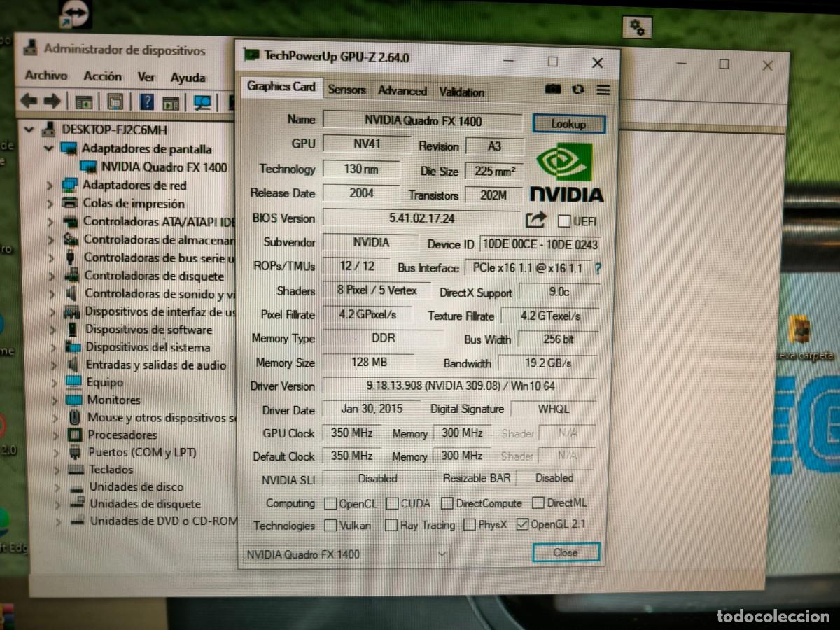Image resolution: width=840 pixels, height=630 pixels.
Task: Click the Lookup button
Action: (568, 124)
